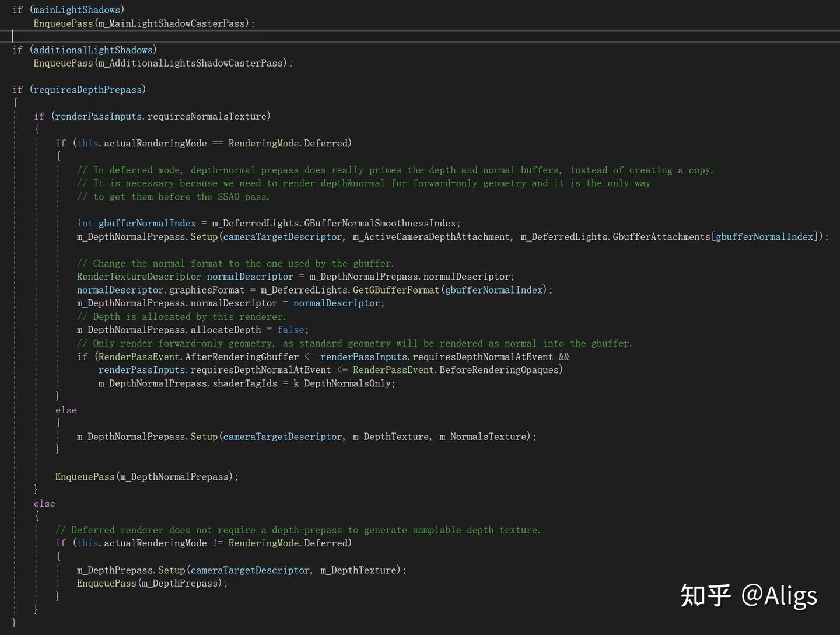Select the gbufferNormalIndex variable declaration
840x635 pixels.
[x=146, y=223]
